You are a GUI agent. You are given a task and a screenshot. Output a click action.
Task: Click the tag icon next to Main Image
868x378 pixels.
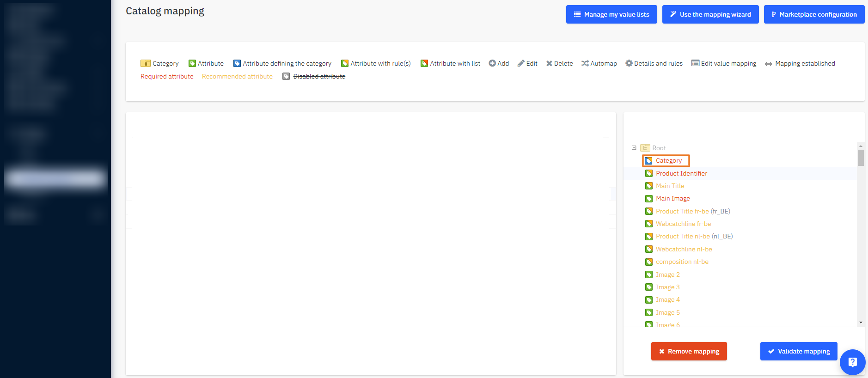649,199
